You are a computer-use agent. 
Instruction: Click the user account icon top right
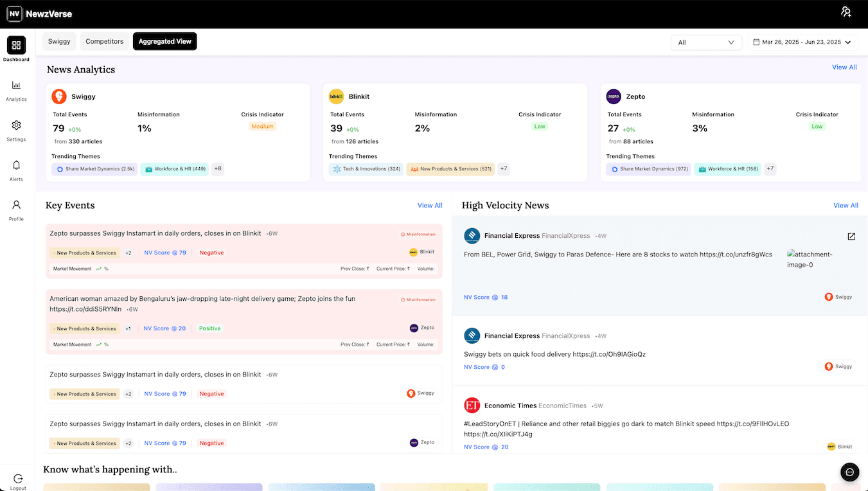(846, 12)
